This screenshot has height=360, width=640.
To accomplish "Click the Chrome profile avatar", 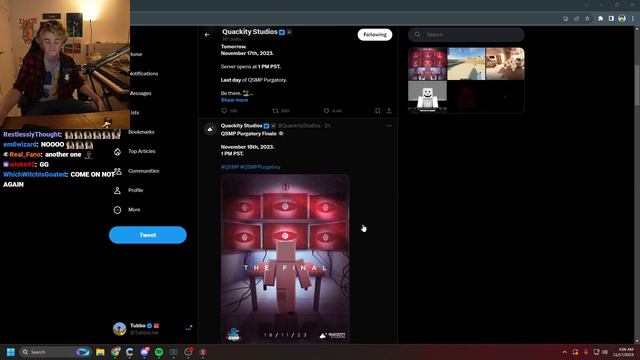I will tap(622, 18).
